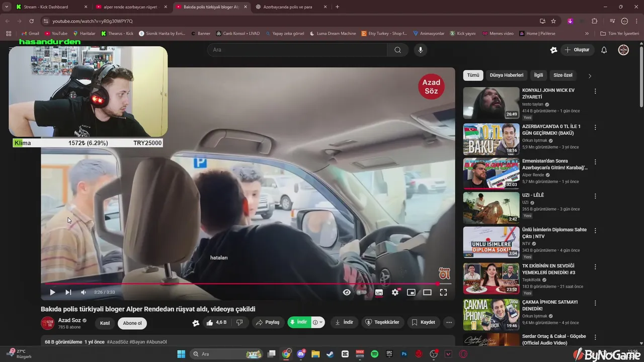Toggle subtitles/closed captions
The image size is (644, 362).
point(379,292)
